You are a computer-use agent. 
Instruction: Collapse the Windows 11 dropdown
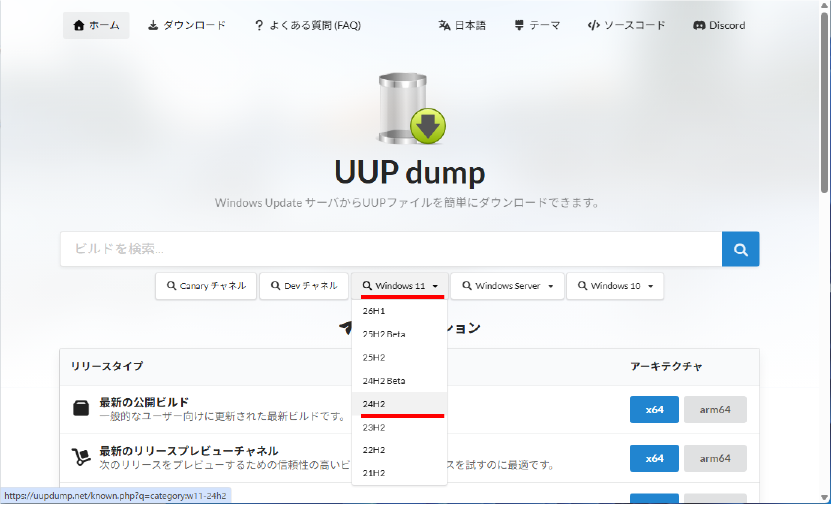tap(400, 286)
